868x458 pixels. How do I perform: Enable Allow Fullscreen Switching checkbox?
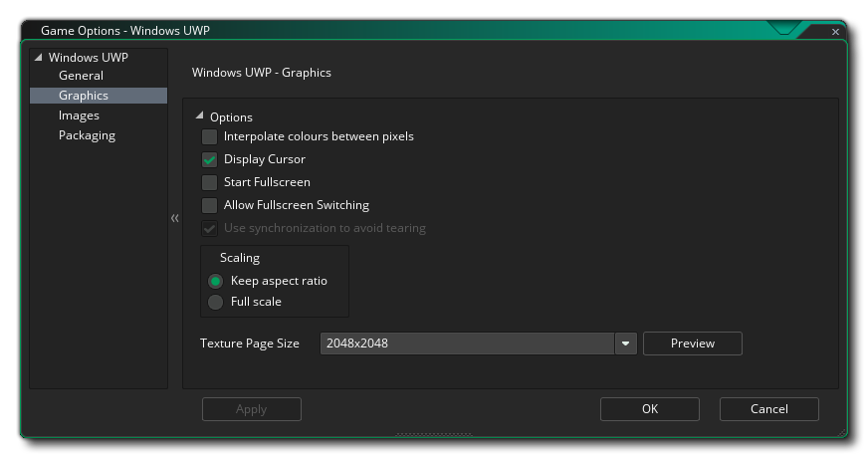point(209,205)
